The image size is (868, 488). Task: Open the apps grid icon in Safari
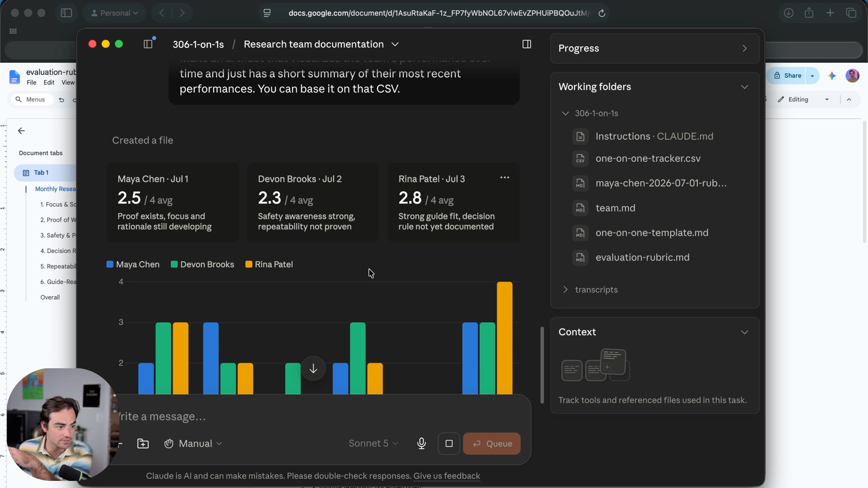(x=13, y=31)
